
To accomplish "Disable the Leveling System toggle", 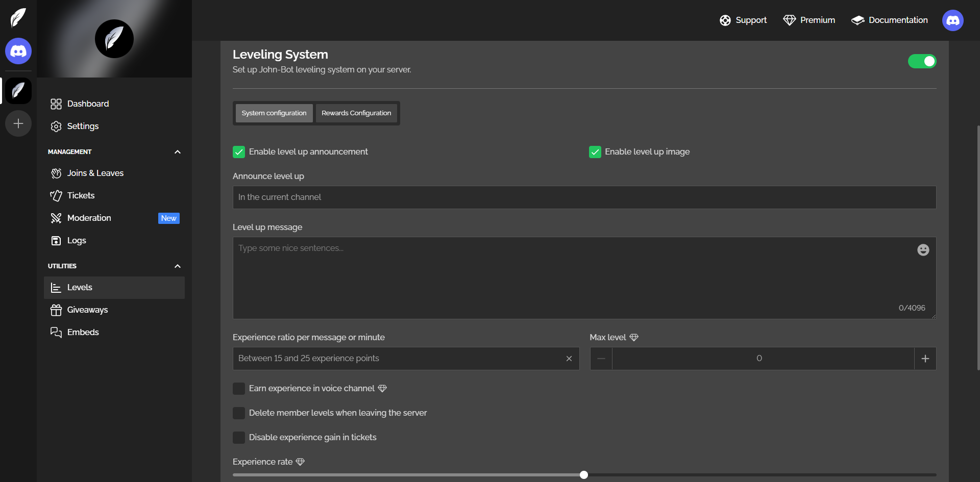I will tap(922, 61).
